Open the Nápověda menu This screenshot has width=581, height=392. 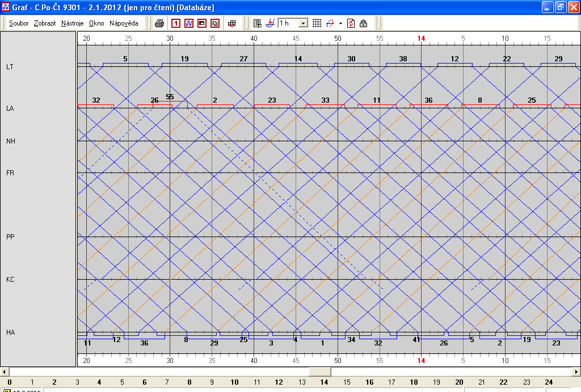[124, 23]
